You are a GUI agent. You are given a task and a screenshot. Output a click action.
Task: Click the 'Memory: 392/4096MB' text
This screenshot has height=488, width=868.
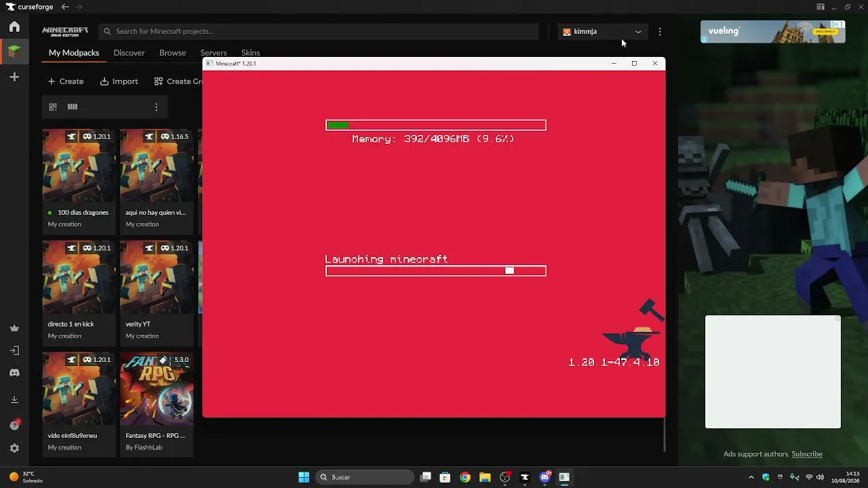[x=433, y=138]
